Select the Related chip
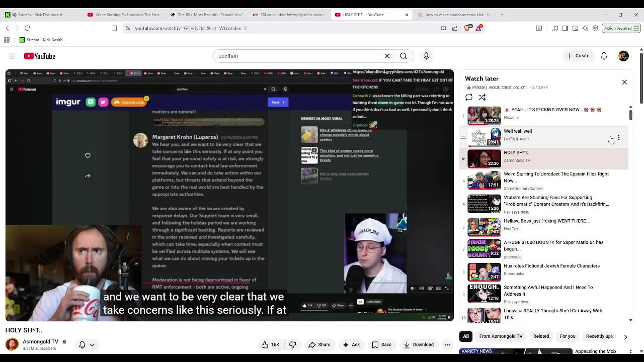644x362 pixels. [541, 336]
